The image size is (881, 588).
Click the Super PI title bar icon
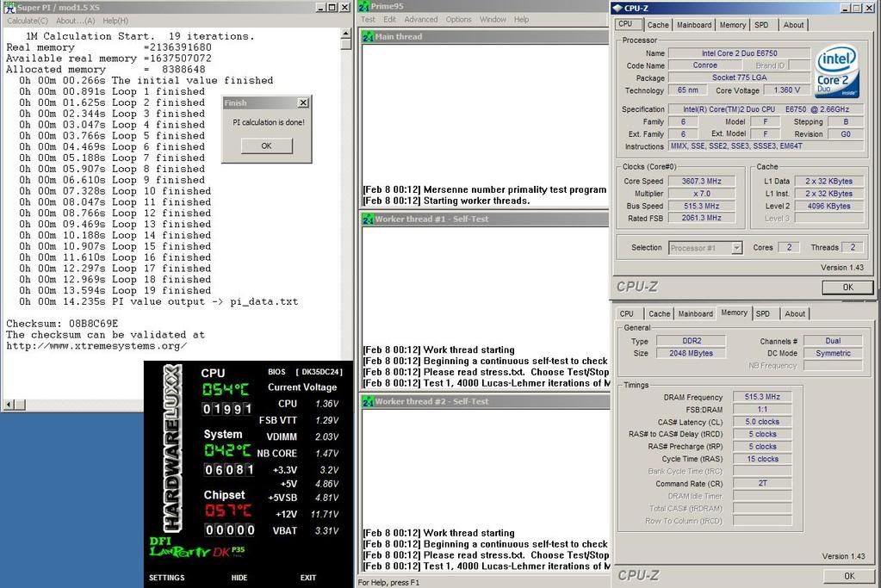pos(9,7)
